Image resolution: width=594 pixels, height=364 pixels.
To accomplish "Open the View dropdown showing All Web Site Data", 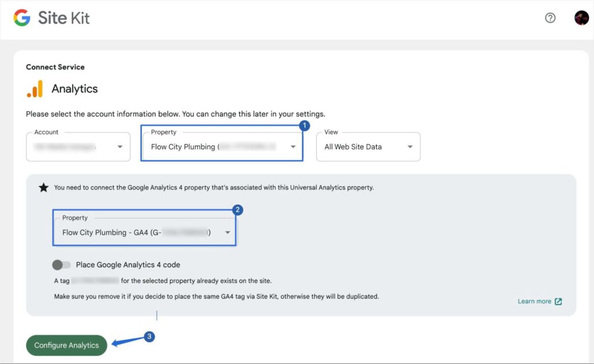I will point(368,147).
